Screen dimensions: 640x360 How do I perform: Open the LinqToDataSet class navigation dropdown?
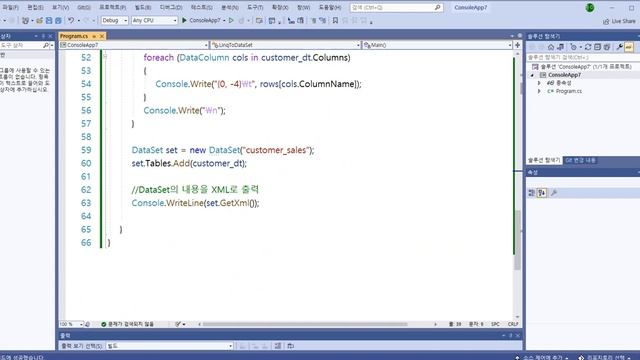point(286,45)
